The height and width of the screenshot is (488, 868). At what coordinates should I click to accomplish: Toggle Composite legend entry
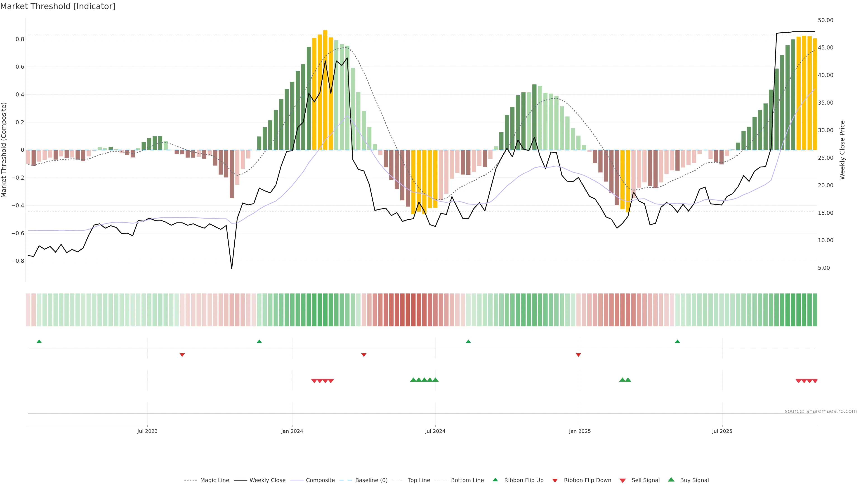pyautogui.click(x=320, y=480)
